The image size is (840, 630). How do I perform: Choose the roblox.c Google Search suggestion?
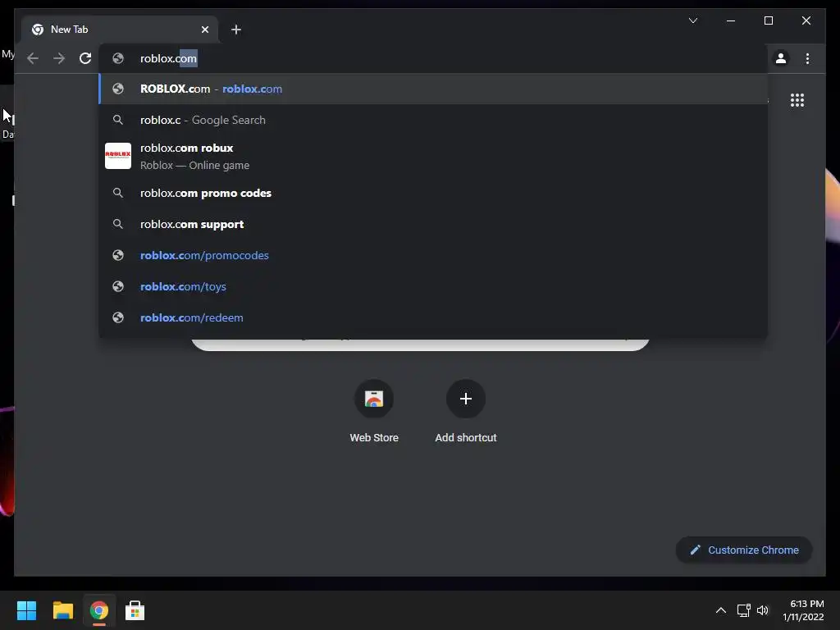coord(433,120)
